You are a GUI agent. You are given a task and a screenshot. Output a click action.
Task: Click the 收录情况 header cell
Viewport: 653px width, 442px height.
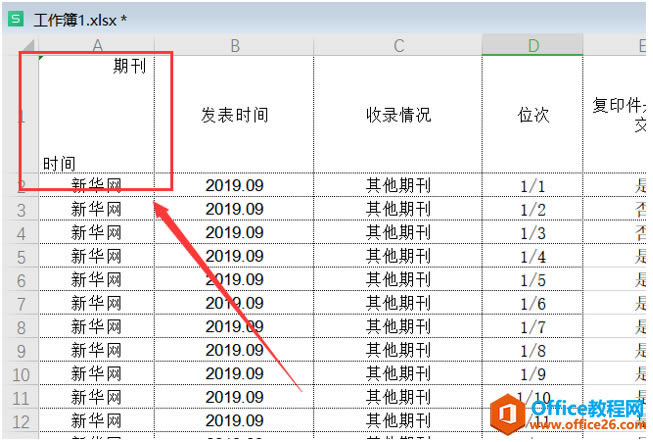click(398, 115)
